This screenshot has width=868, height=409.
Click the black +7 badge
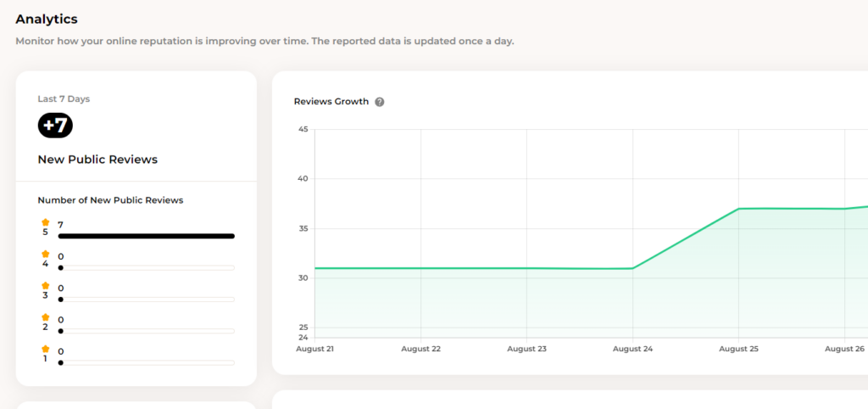(x=55, y=126)
